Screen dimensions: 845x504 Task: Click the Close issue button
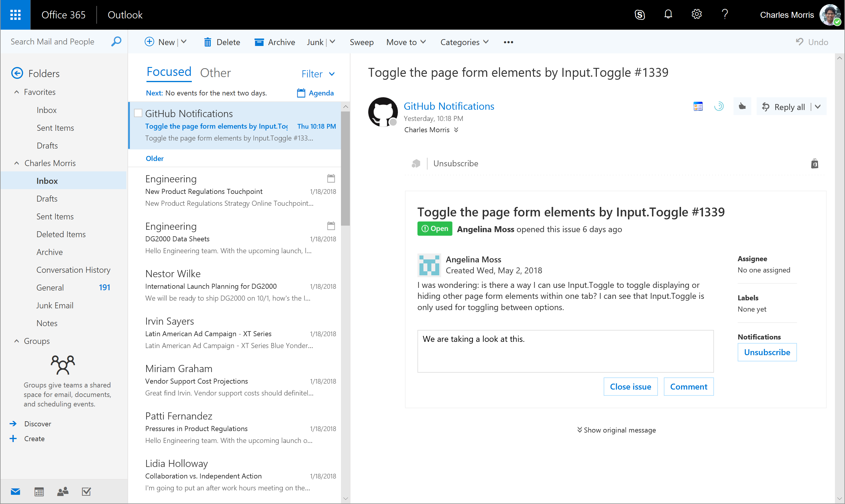[x=630, y=387]
